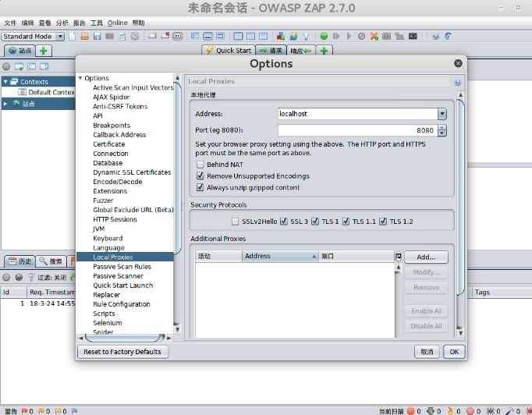Click the help icon beside the Local Proxies header
Screen dimensions: 532x415
(457, 82)
